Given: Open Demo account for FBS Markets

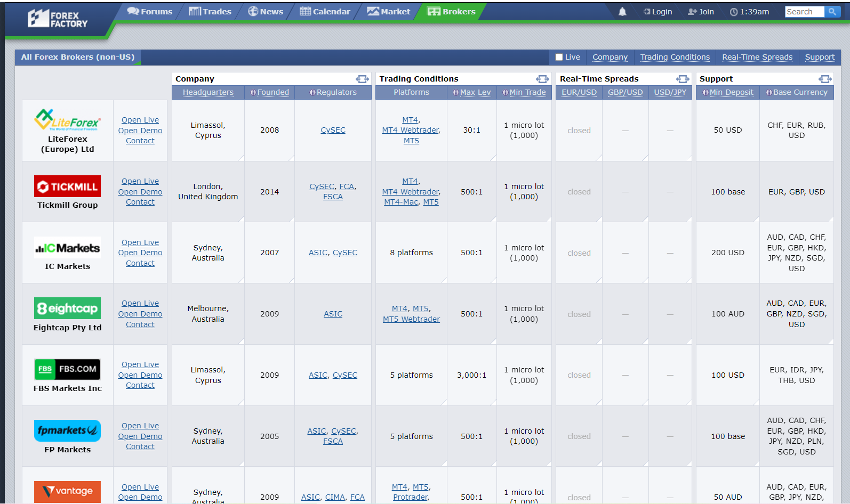Looking at the screenshot, I should (140, 375).
